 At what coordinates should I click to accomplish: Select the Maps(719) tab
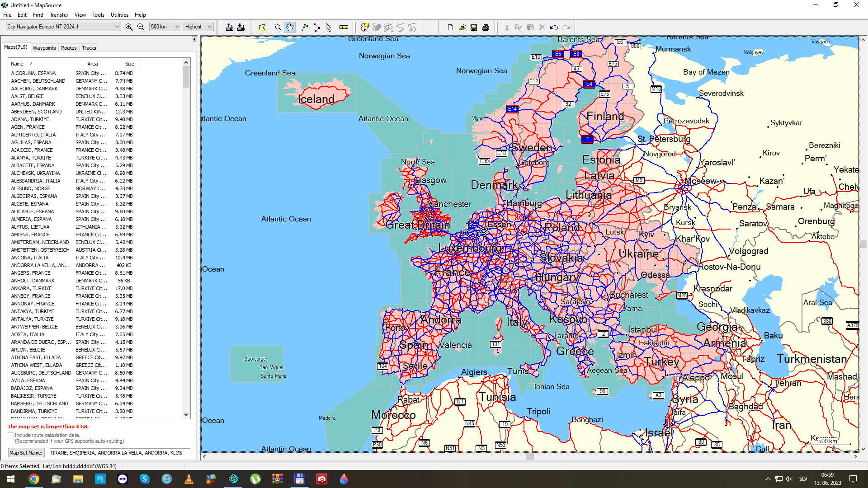(16, 47)
